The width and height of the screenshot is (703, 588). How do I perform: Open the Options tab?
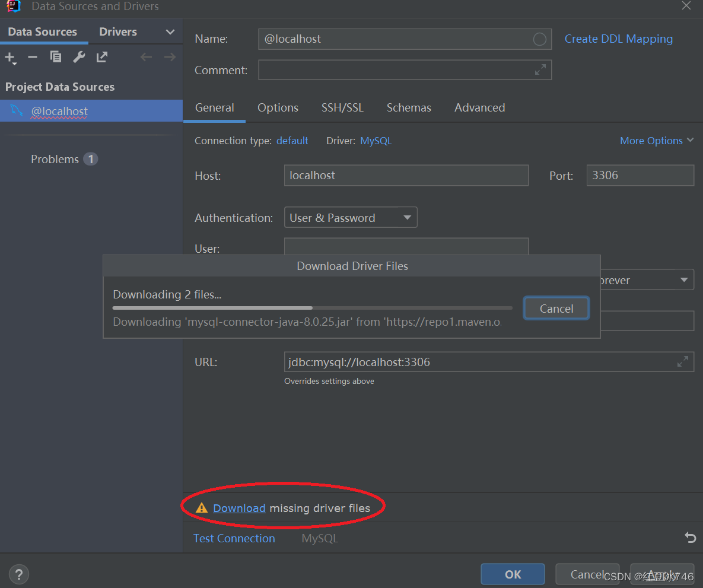278,107
